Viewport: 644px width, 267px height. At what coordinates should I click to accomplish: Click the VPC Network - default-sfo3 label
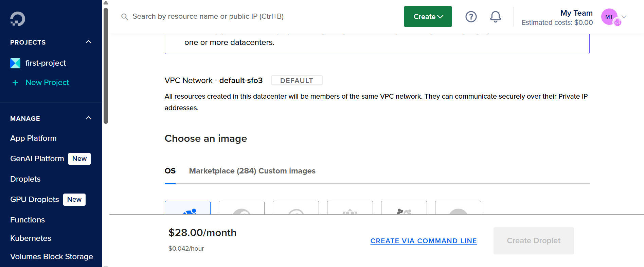point(214,80)
